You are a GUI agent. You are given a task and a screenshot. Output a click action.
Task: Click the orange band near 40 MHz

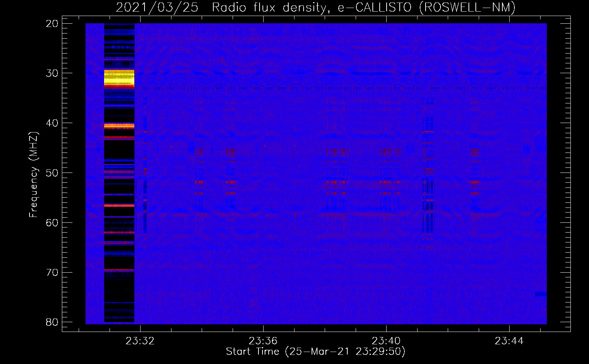point(119,126)
